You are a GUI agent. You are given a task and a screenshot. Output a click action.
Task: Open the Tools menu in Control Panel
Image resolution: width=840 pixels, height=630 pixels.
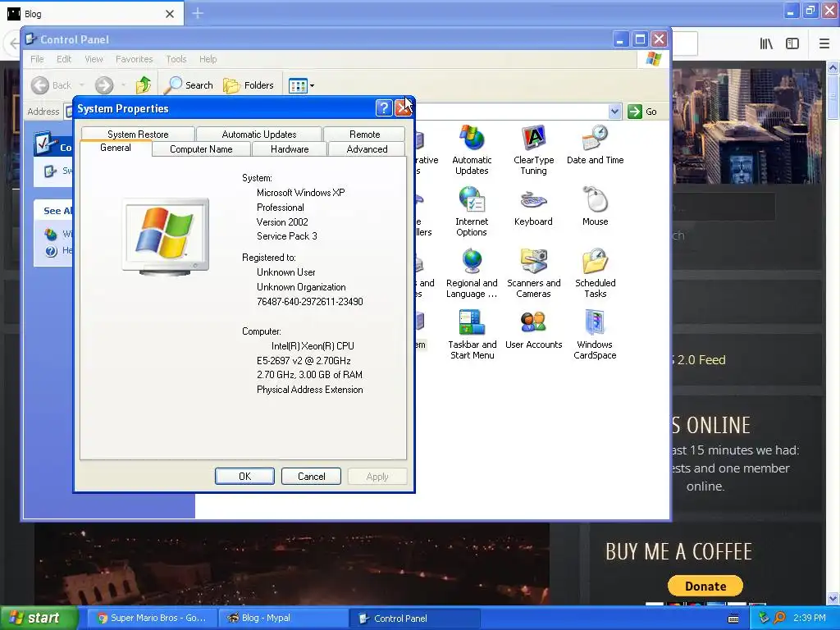coord(176,59)
